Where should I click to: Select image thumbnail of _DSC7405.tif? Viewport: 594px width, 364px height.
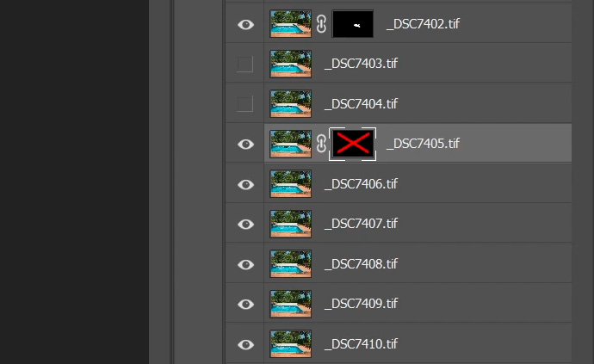pyautogui.click(x=291, y=144)
